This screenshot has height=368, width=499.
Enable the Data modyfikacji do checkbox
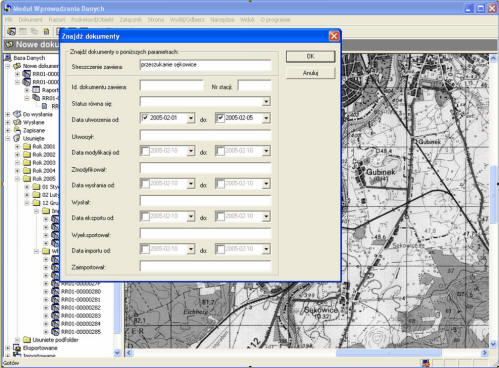pyautogui.click(x=220, y=151)
